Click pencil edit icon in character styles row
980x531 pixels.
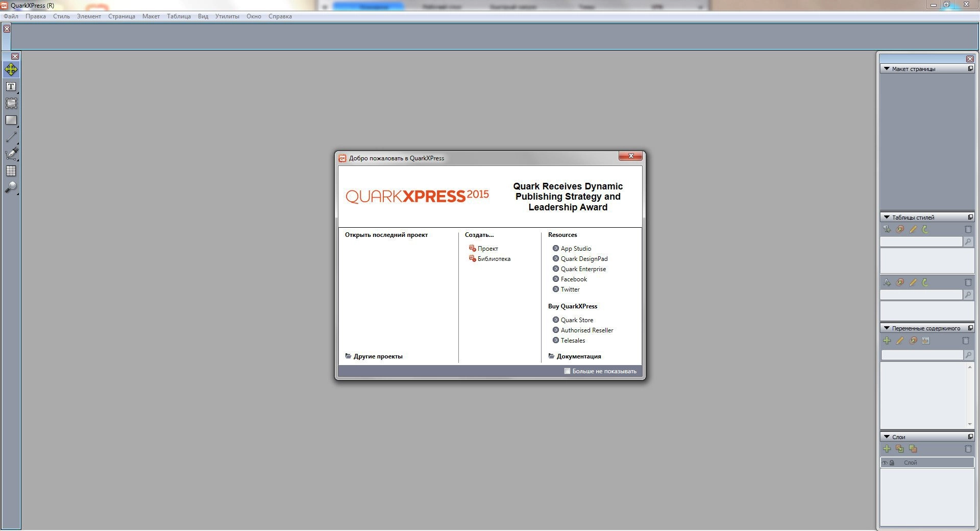point(913,282)
